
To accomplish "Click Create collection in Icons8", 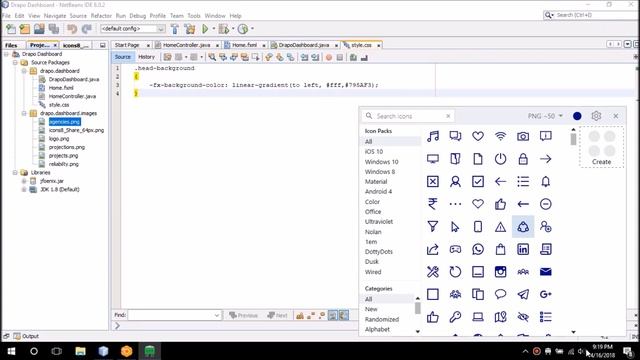I will coord(602,147).
